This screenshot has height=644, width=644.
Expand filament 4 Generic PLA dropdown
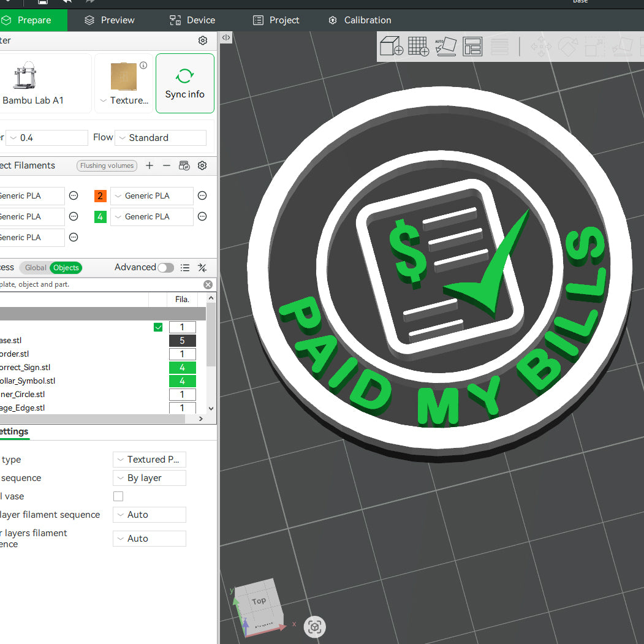152,217
